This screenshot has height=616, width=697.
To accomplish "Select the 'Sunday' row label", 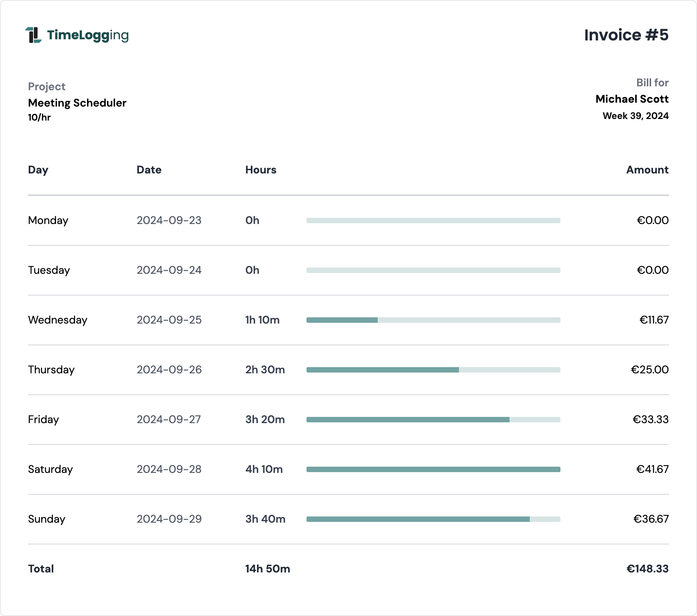I will click(x=47, y=519).
